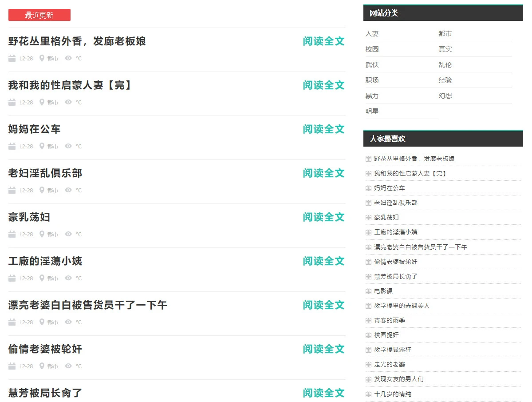The width and height of the screenshot is (532, 402).
Task: Open the 都市 category in 网站分类
Action: (x=445, y=34)
